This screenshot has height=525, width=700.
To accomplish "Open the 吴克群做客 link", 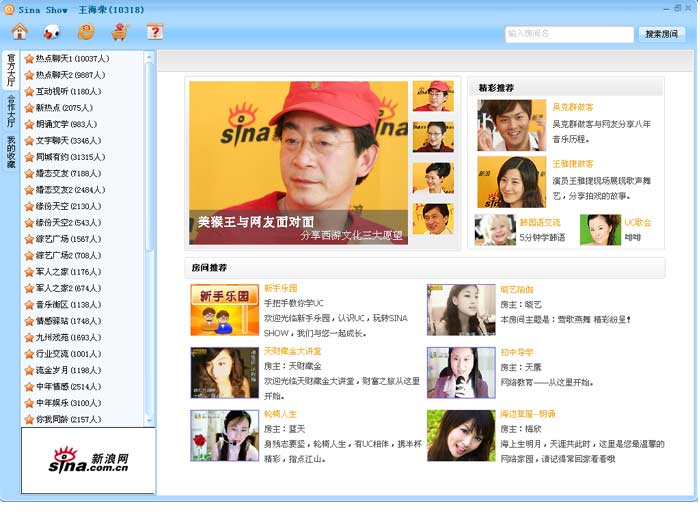I will coord(572,107).
